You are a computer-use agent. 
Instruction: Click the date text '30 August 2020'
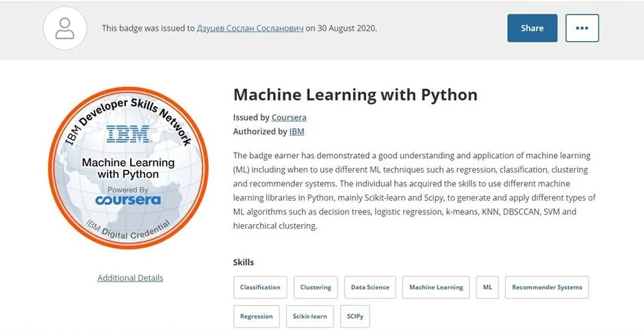(x=346, y=28)
